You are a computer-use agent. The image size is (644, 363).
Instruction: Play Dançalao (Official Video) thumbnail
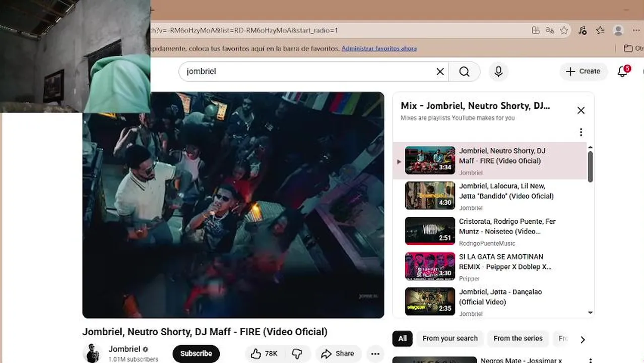[x=430, y=301]
